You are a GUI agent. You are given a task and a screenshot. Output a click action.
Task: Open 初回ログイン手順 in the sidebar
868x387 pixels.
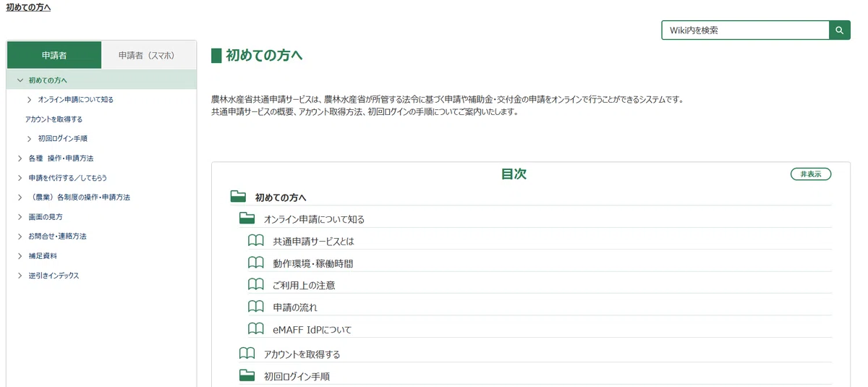pos(62,138)
